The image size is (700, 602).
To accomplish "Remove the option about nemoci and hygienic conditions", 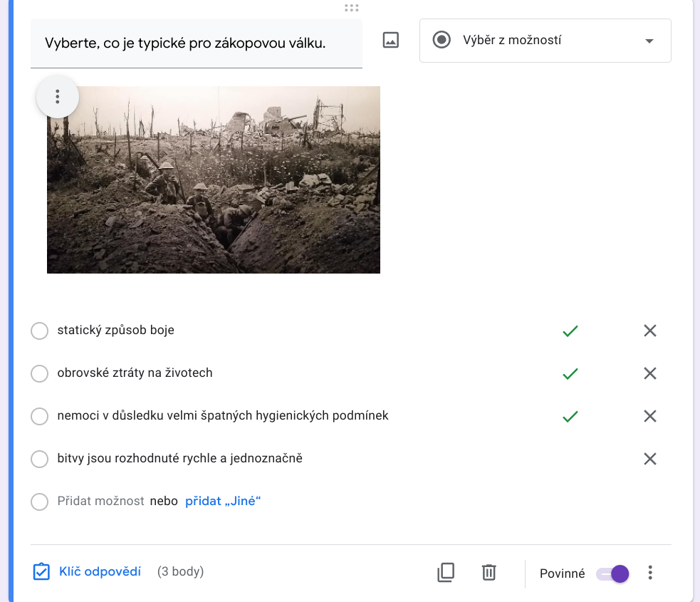I will pyautogui.click(x=649, y=416).
